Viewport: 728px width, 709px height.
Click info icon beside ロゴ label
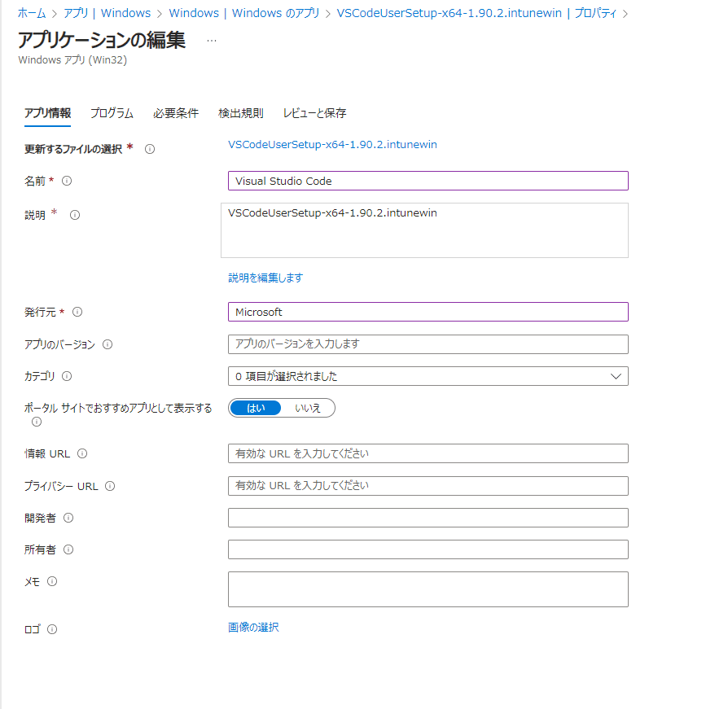(52, 629)
